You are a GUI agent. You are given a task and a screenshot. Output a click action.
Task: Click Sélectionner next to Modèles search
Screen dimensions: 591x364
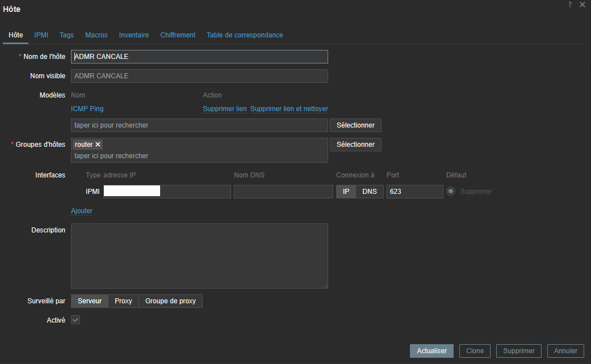tap(355, 125)
